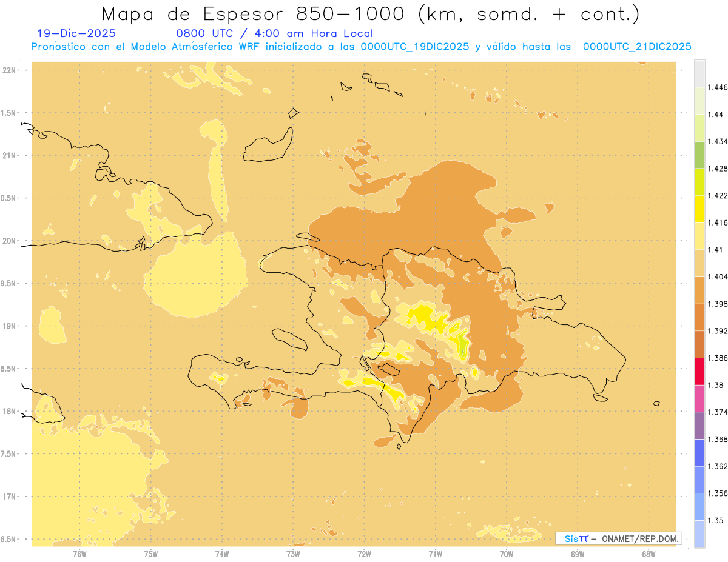Click the latitude label '7.5N'
Image resolution: width=728 pixels, height=562 pixels.
pyautogui.click(x=8, y=454)
